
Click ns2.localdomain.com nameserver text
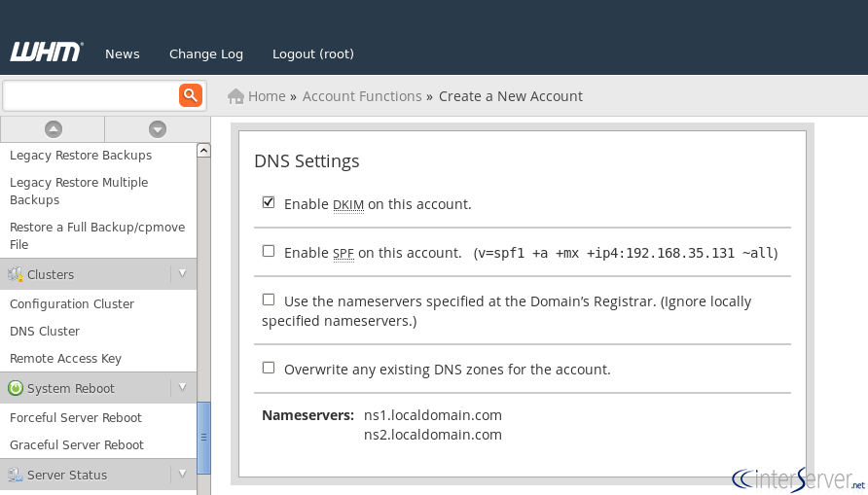pos(433,435)
